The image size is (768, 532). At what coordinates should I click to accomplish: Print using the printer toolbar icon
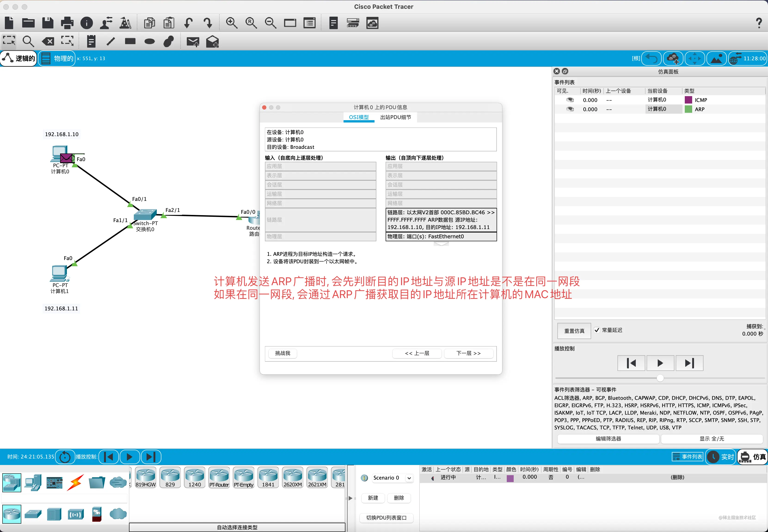click(x=67, y=23)
